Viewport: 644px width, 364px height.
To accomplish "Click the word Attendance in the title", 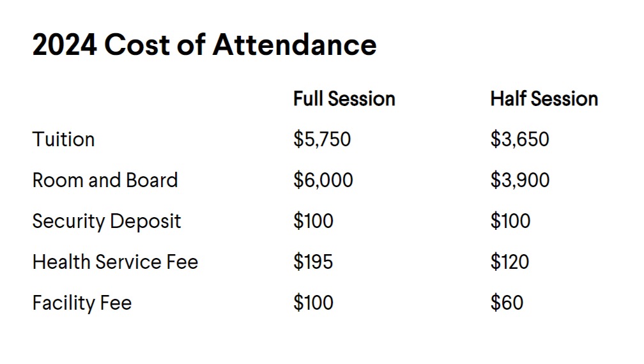I will (x=295, y=44).
